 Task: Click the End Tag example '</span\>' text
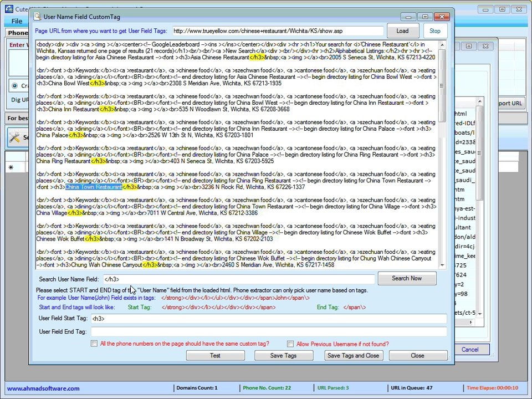[x=355, y=308]
